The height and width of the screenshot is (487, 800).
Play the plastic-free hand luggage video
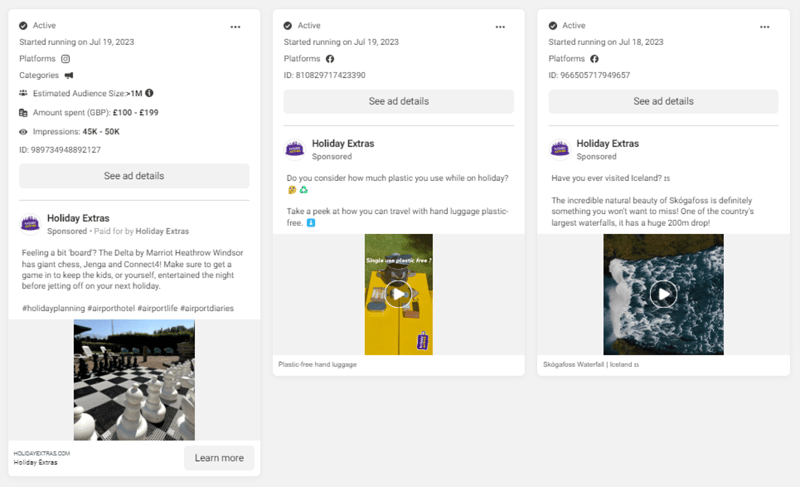click(x=398, y=294)
